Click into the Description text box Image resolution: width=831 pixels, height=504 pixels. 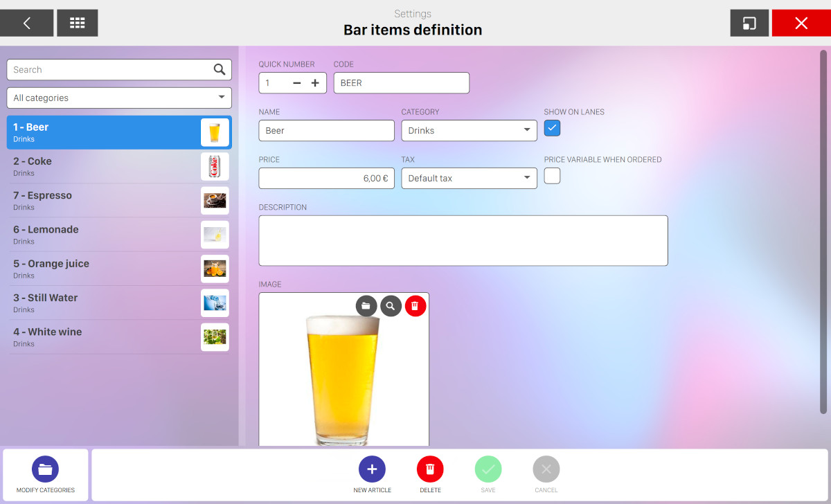(463, 240)
